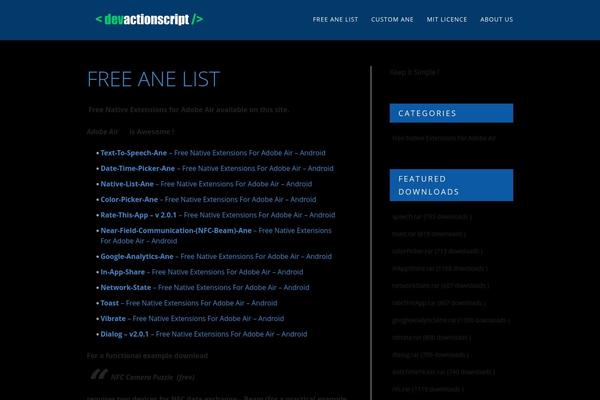Open the Free Native Extensions For Adobe Air category
Image resolution: width=600 pixels, height=400 pixels.
pos(443,138)
